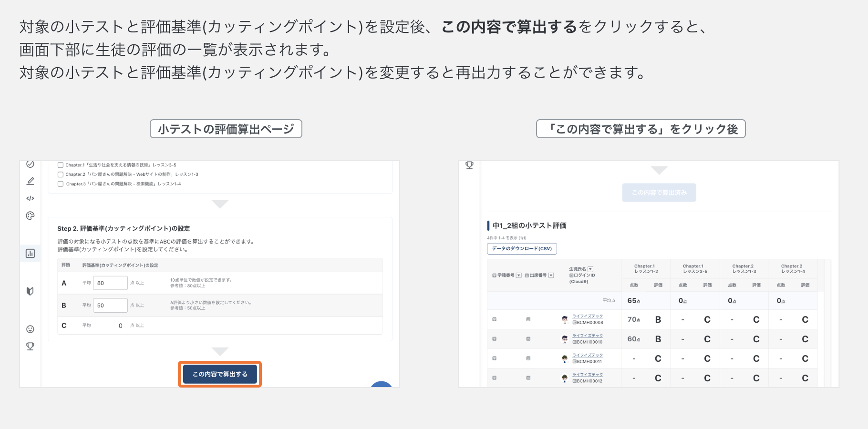Click the この内容で算出する button
This screenshot has width=868, height=429.
coord(219,374)
